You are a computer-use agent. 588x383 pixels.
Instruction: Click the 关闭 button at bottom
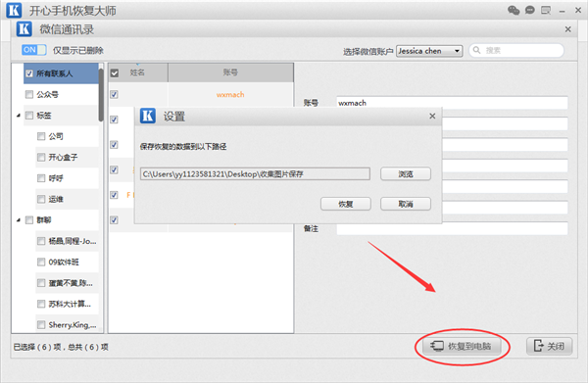point(550,346)
